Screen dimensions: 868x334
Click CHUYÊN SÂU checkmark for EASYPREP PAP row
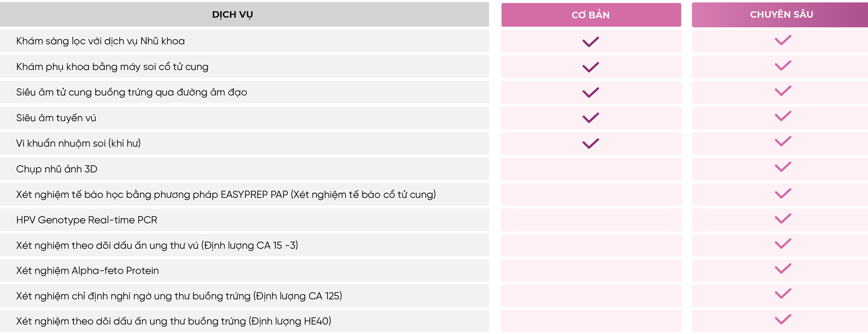pos(783,193)
